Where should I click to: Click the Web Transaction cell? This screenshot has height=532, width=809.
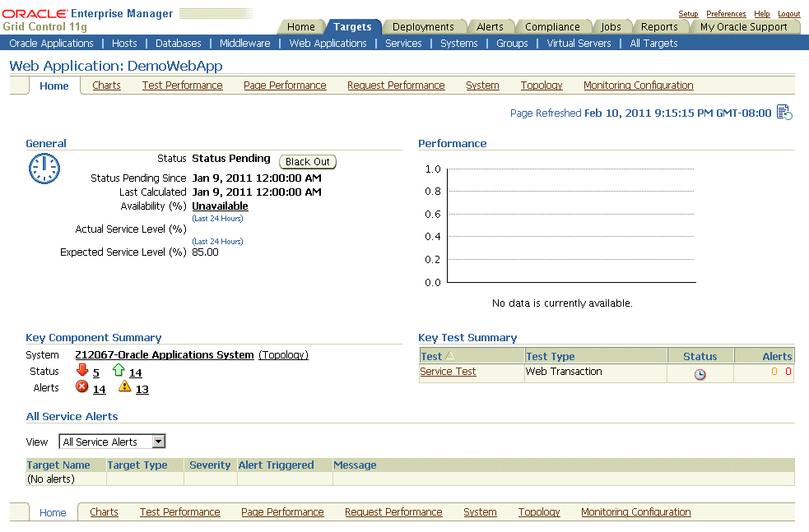595,373
